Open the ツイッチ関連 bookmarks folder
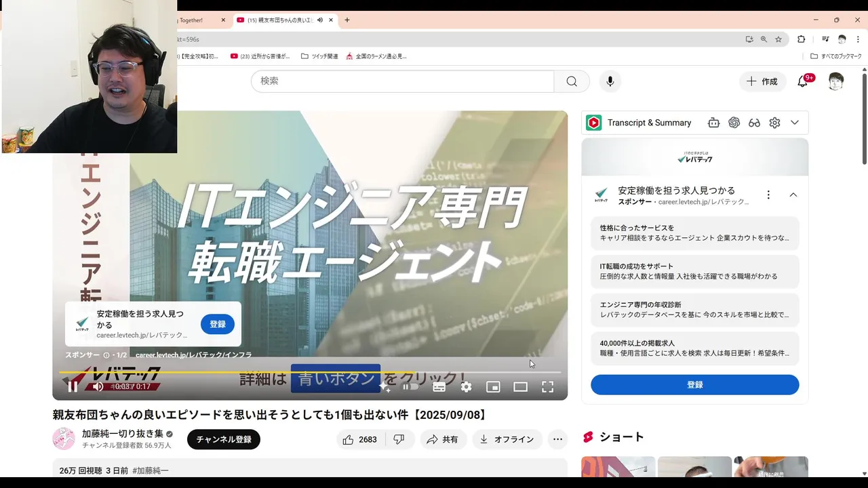This screenshot has width=868, height=488. coord(319,56)
